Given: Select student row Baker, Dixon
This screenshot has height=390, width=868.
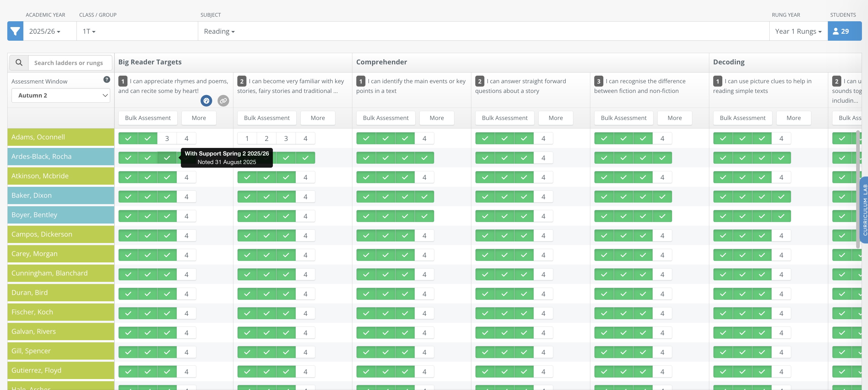Looking at the screenshot, I should (x=61, y=195).
